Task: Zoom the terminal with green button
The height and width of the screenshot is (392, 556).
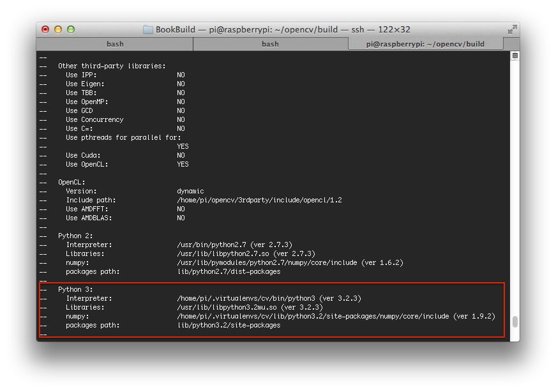Action: tap(71, 29)
